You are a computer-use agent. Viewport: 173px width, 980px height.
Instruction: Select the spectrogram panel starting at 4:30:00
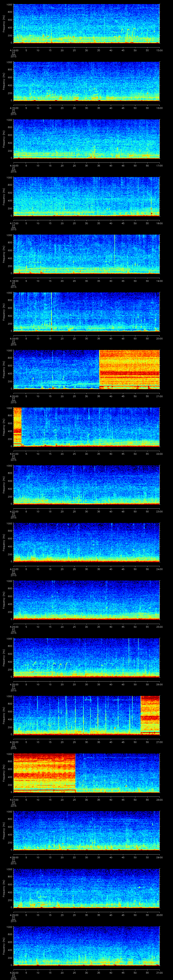pyautogui.click(x=86, y=945)
